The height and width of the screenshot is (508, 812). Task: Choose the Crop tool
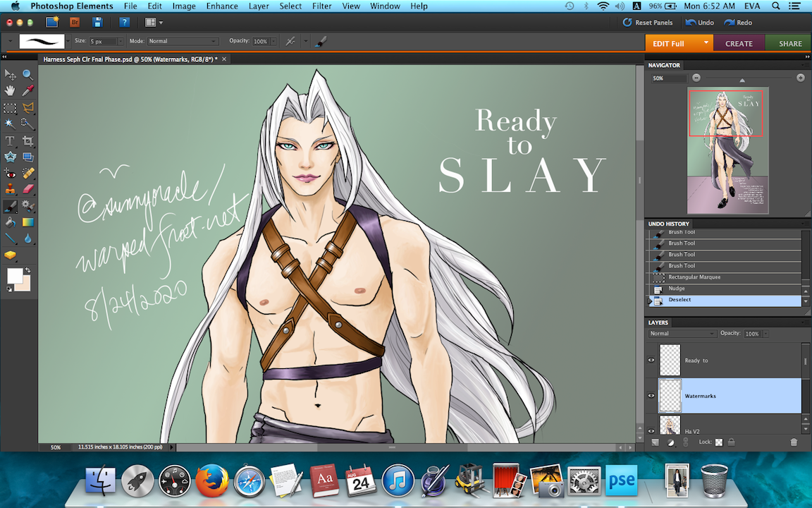28,141
